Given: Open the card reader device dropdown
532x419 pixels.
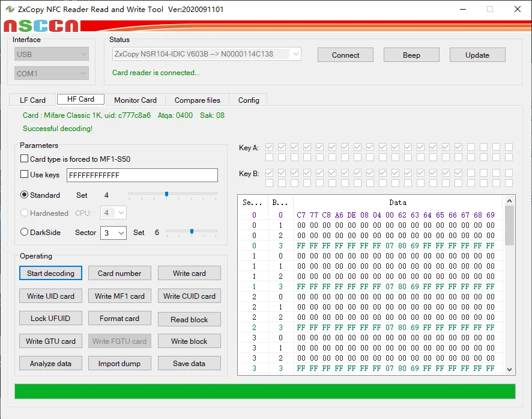Looking at the screenshot, I should [x=207, y=54].
